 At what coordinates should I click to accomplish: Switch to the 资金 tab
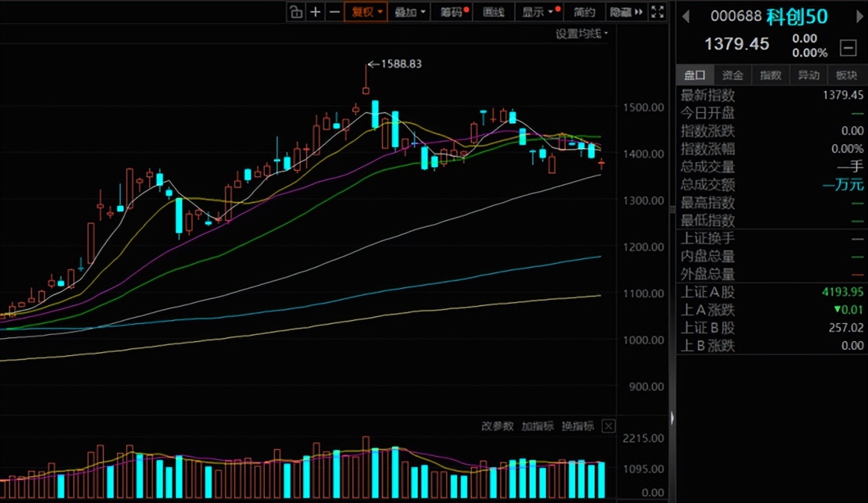(732, 75)
